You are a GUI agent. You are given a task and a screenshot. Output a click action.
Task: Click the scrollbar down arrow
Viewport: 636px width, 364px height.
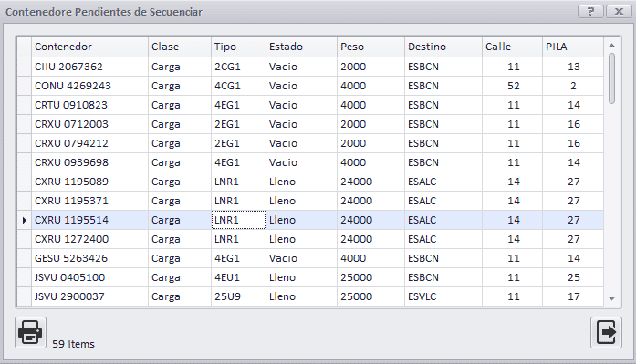pos(611,299)
